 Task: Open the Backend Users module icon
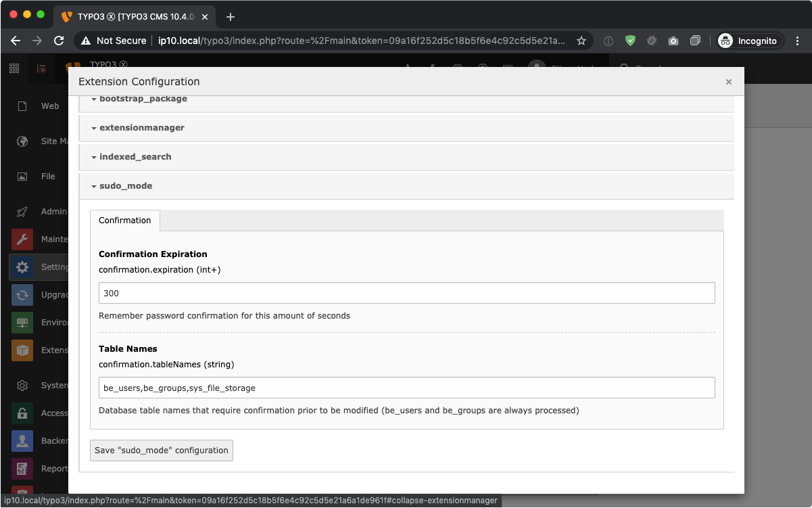coord(22,441)
